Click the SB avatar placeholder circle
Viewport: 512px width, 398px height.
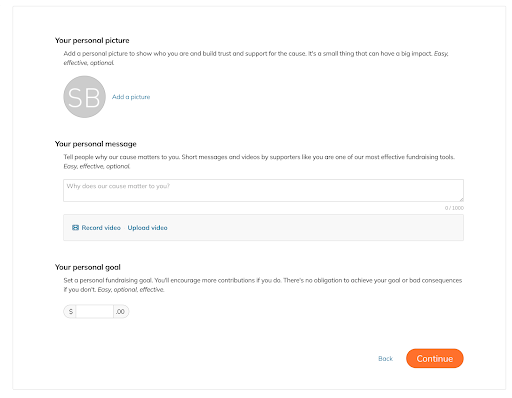pyautogui.click(x=85, y=97)
